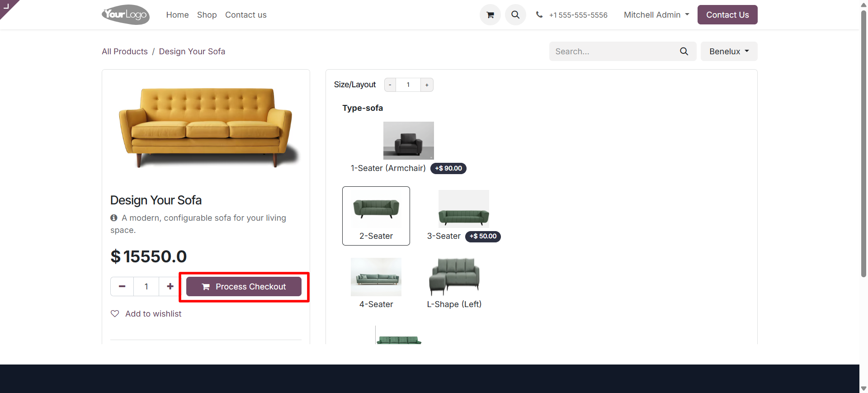Click the heart wishlist icon
Screen dimensions: 868x393
pos(115,314)
